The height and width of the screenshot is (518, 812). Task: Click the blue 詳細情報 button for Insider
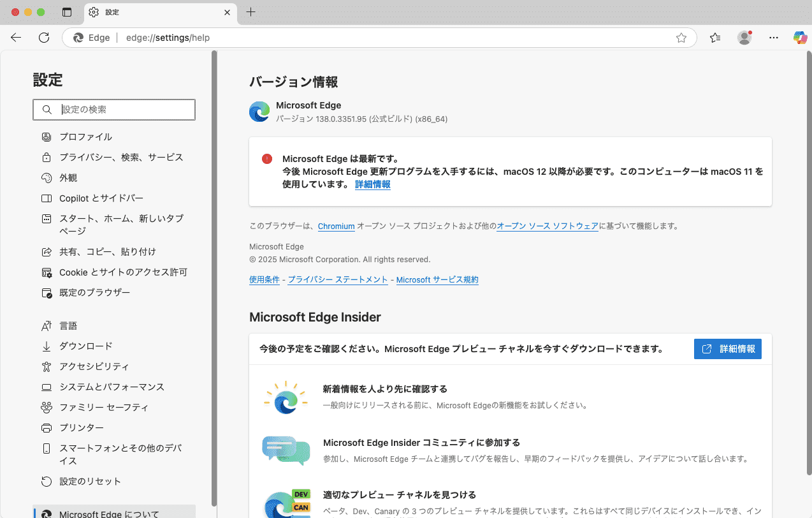[728, 349]
